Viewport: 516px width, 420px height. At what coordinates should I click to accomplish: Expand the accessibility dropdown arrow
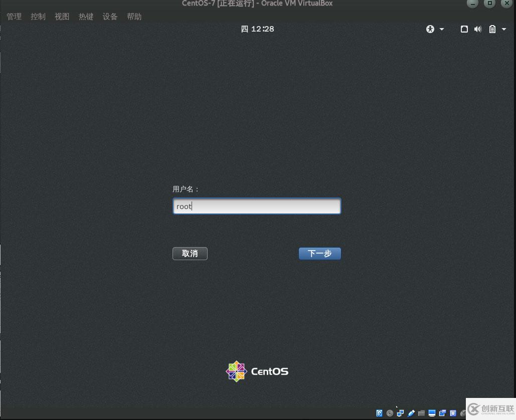point(442,29)
